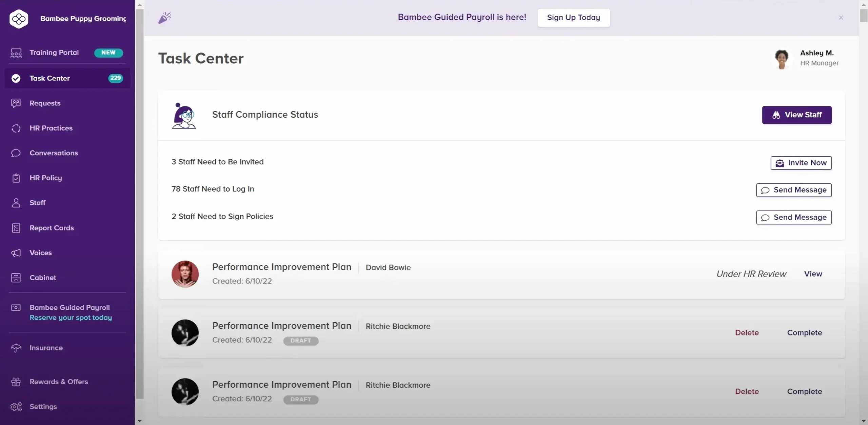The height and width of the screenshot is (425, 868).
Task: Select the Conversations icon in sidebar
Action: (16, 153)
